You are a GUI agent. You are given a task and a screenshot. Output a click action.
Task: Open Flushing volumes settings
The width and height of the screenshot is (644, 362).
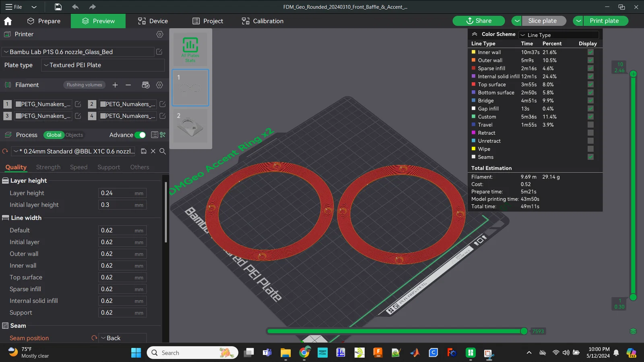pos(85,85)
